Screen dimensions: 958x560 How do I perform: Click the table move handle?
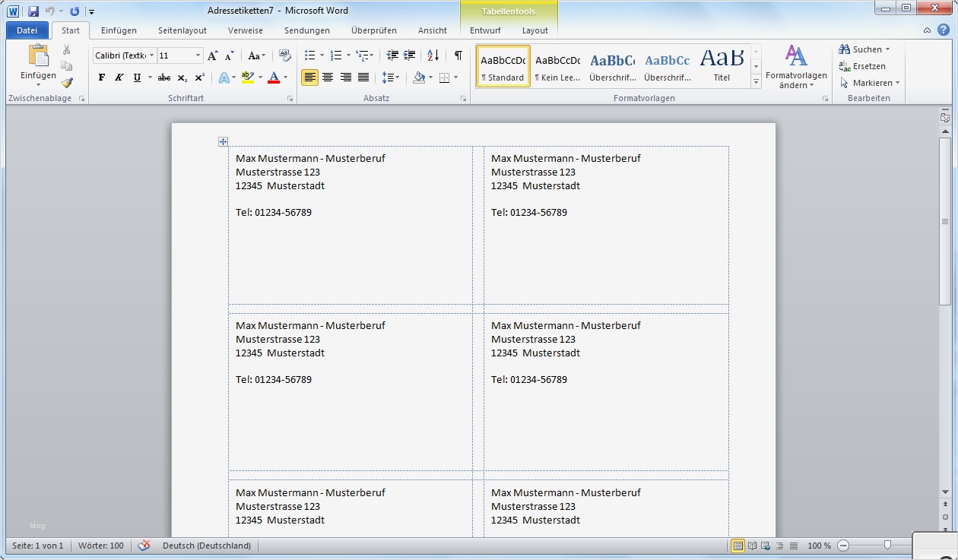[223, 141]
